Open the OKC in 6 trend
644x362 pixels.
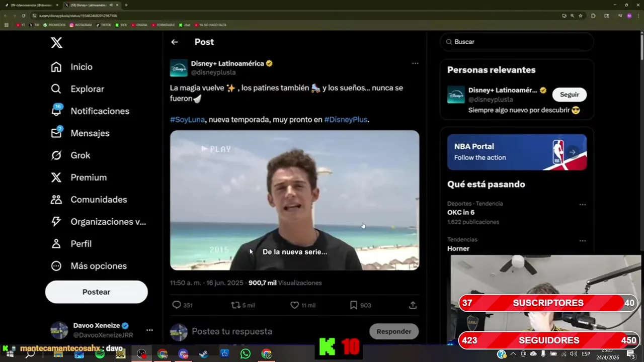[461, 213]
